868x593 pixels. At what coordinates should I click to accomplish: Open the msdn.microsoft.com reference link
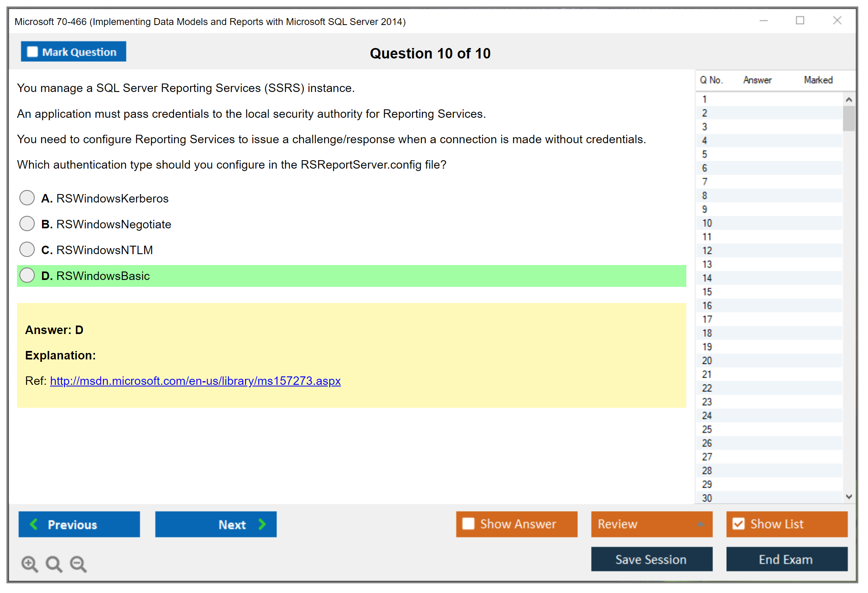(195, 381)
